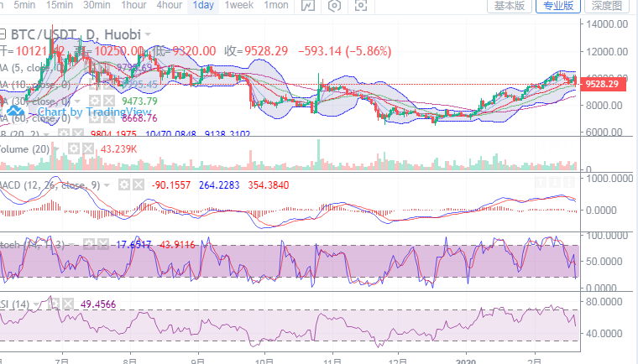Remove the Stoch indicator
Viewport: 638px width, 364px height.
coord(103,244)
